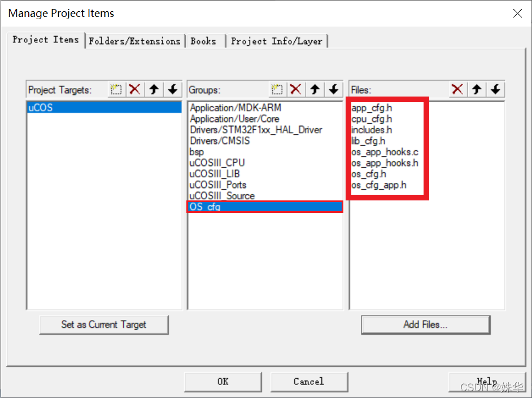Select the uCOSIII_Ports group
532x398 pixels.
tap(265, 185)
